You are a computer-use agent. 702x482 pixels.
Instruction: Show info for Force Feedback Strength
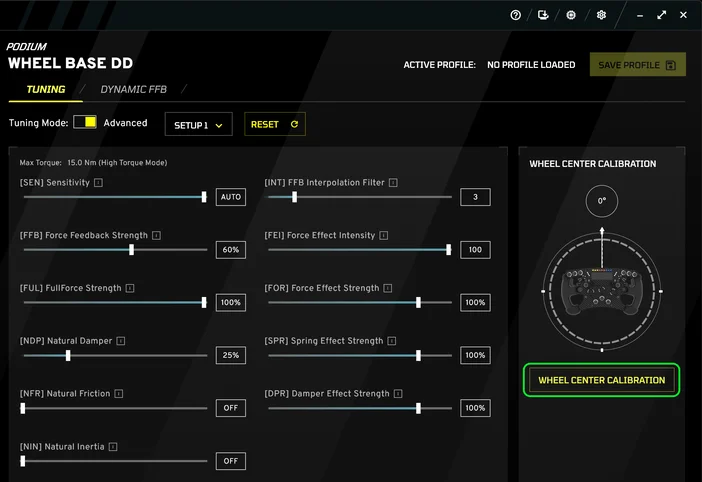tap(156, 235)
